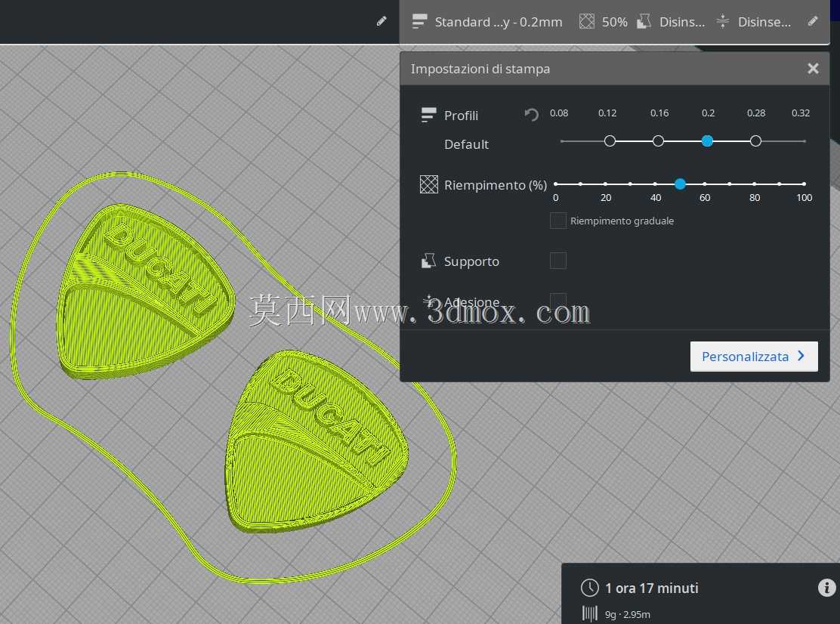The image size is (840, 624).
Task: Click the lower-right Ducati logo model
Action: (316, 440)
